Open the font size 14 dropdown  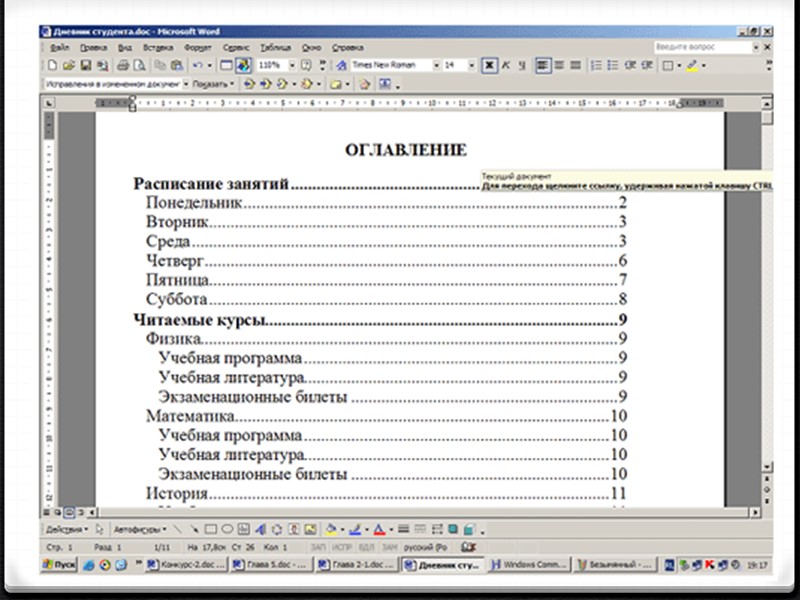(471, 65)
